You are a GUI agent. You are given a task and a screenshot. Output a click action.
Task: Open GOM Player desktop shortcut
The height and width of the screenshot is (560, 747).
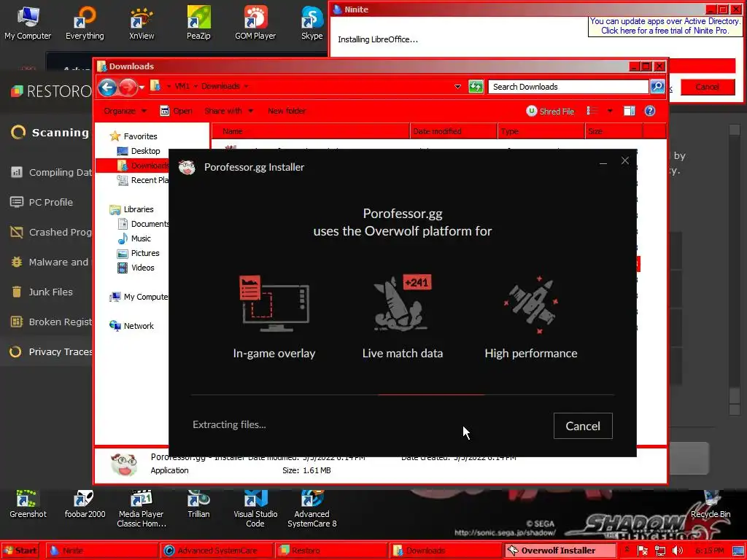255,23
